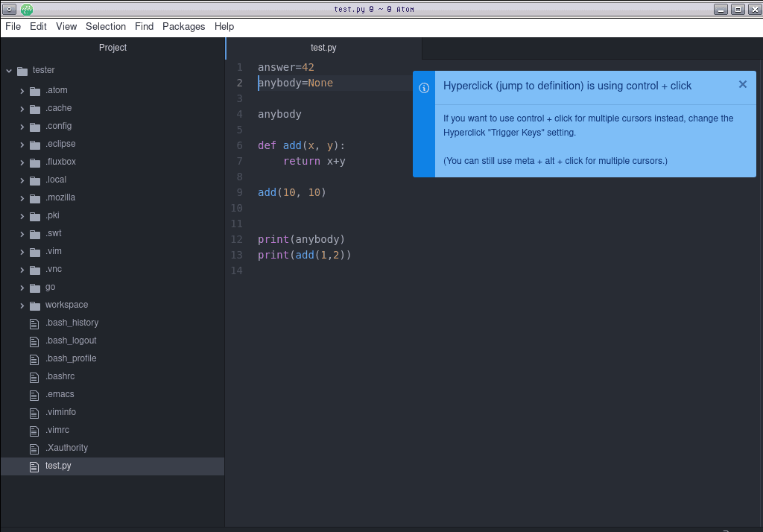Click the .Xauthority file icon

pyautogui.click(x=34, y=449)
